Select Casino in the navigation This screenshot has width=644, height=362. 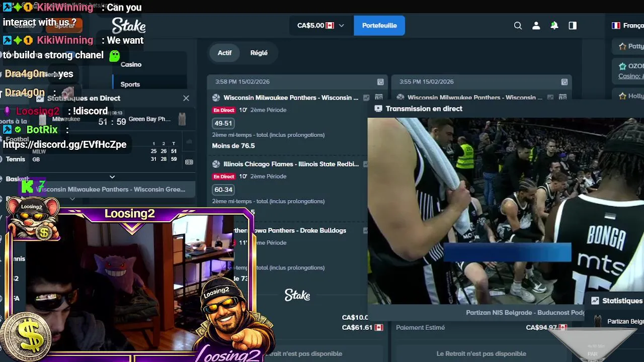(x=131, y=64)
